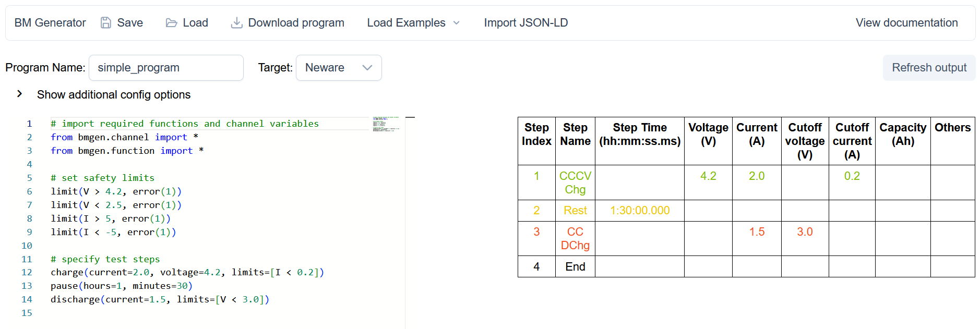Open Load Examples menu label
This screenshot has width=980, height=329.
[406, 23]
